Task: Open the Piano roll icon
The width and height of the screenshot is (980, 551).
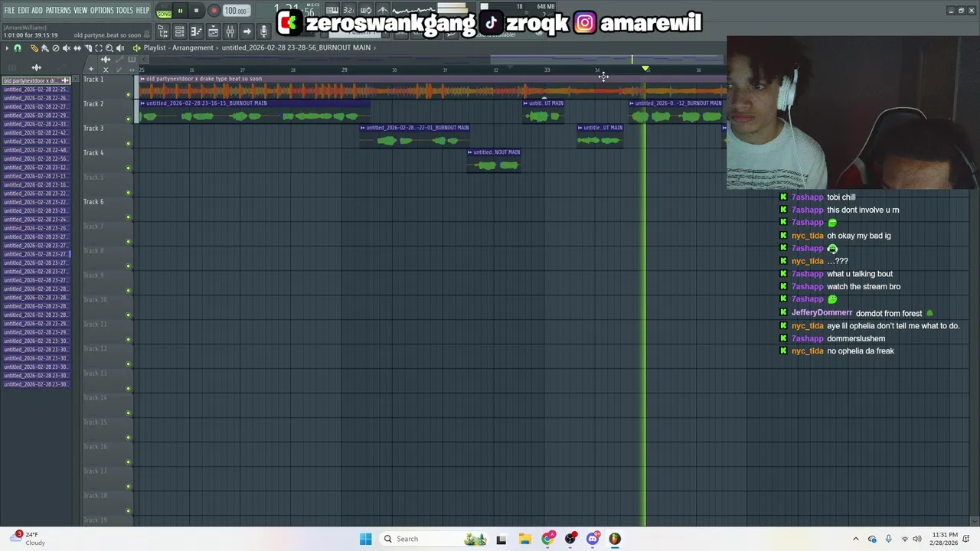Action: pos(196,31)
